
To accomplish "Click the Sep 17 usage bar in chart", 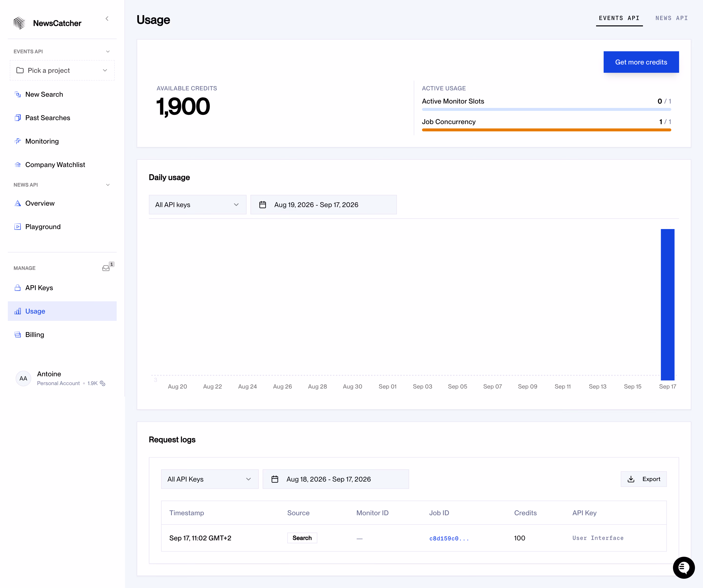I will click(x=668, y=305).
